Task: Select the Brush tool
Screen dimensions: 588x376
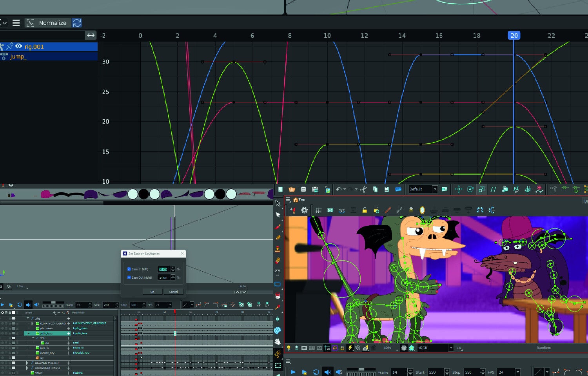Action: click(x=278, y=226)
